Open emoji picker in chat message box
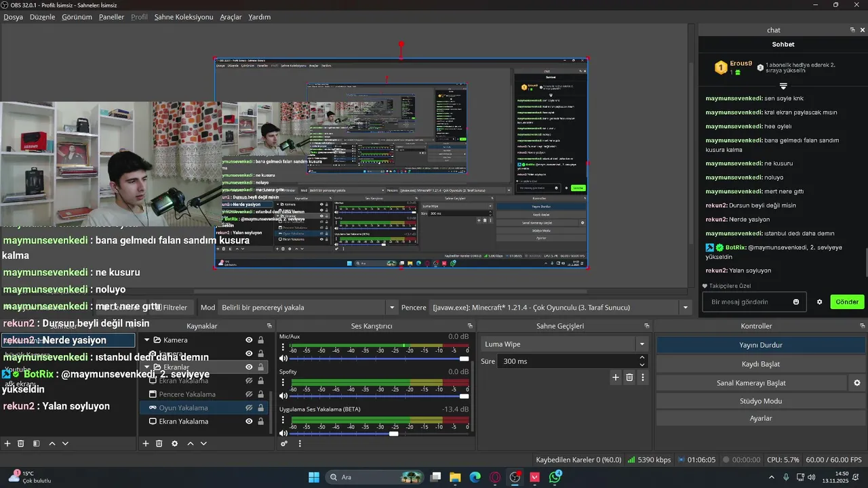 (x=796, y=302)
